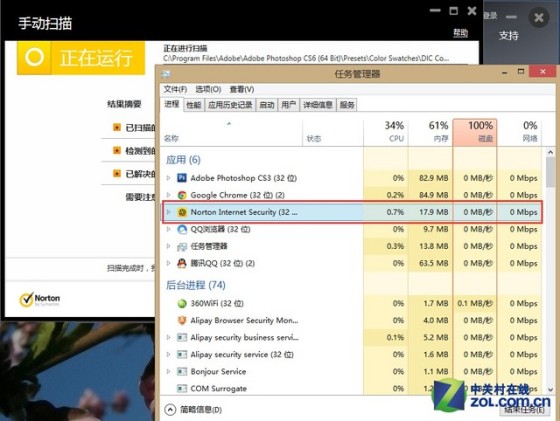Screen dimensions: 560x421
Task: Select the 进程 tab
Action: pos(172,104)
